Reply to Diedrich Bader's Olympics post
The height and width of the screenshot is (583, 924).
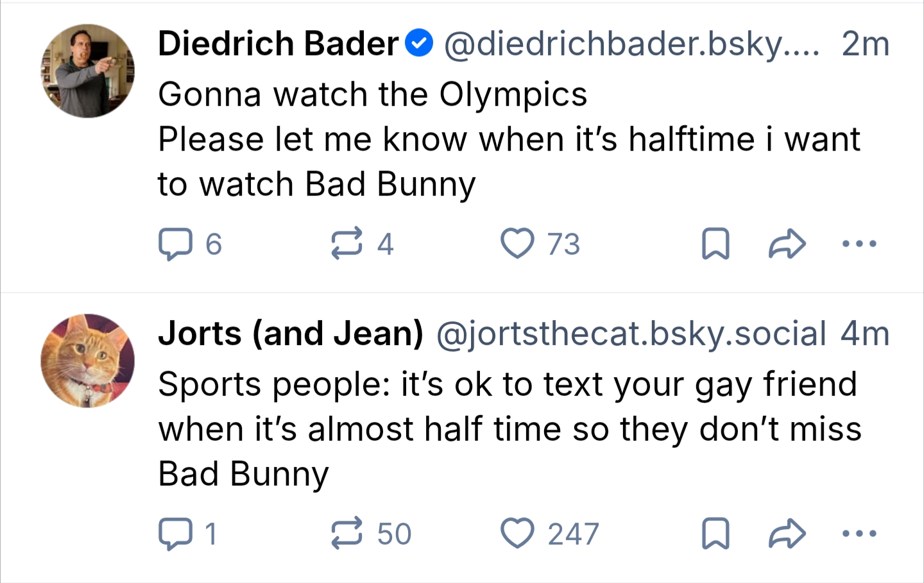click(175, 244)
